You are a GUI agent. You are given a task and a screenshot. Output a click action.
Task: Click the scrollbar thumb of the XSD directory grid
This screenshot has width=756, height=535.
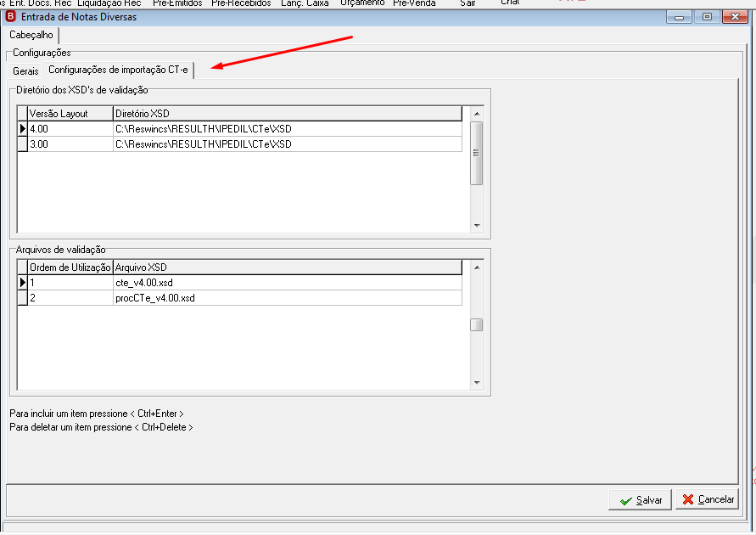click(476, 154)
